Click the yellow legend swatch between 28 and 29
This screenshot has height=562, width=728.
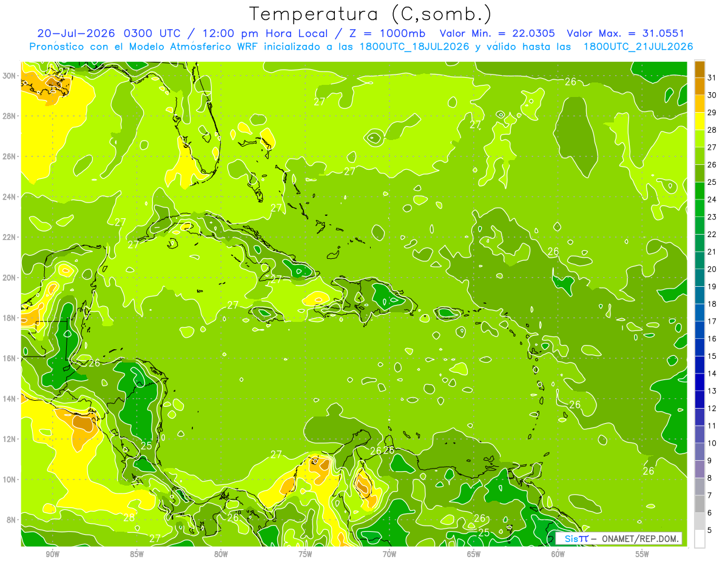[x=699, y=121]
